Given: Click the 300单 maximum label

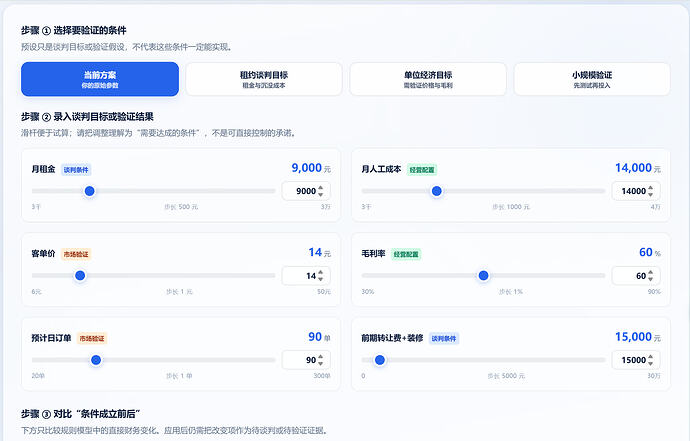Looking at the screenshot, I should [322, 376].
